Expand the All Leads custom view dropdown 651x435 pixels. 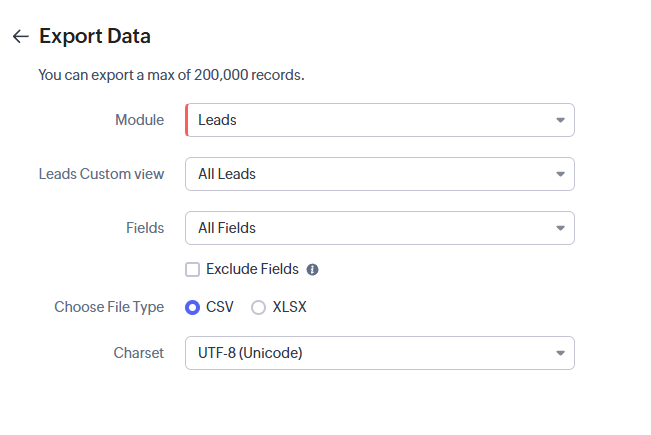point(370,174)
